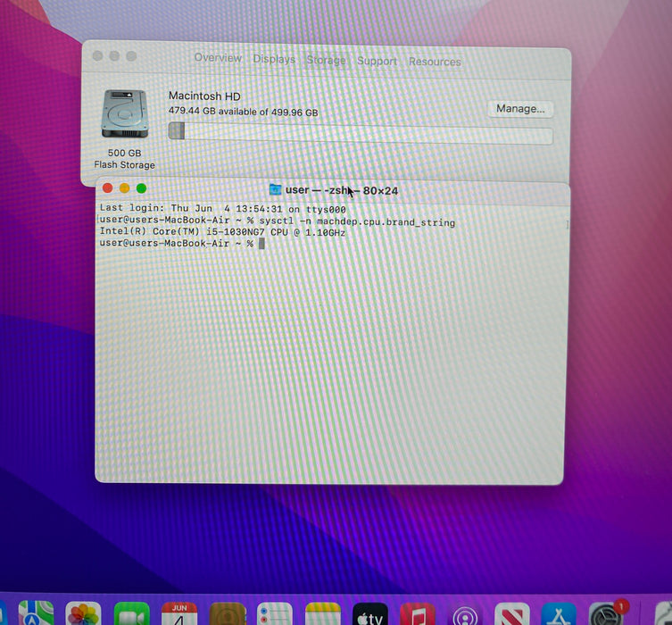This screenshot has width=672, height=625.
Task: Launch App Store from the Dock
Action: point(559,614)
